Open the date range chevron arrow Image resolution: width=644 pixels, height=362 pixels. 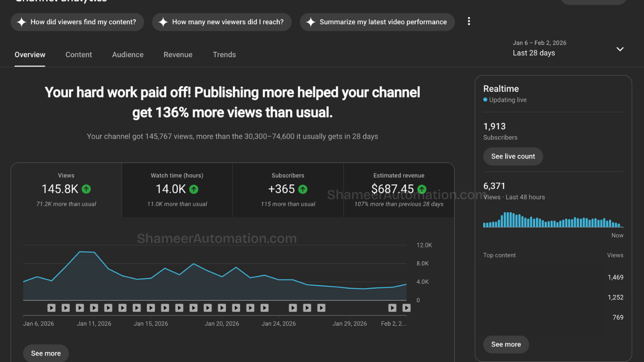click(x=620, y=49)
